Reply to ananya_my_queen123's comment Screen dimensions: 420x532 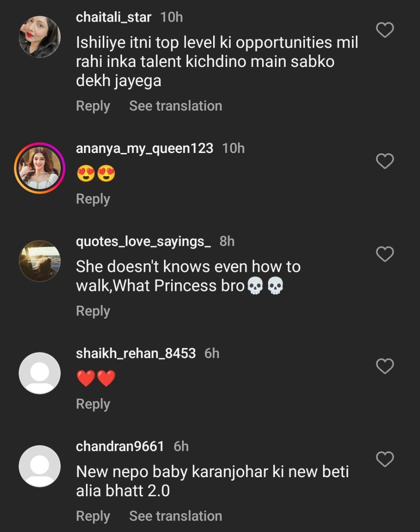[93, 199]
